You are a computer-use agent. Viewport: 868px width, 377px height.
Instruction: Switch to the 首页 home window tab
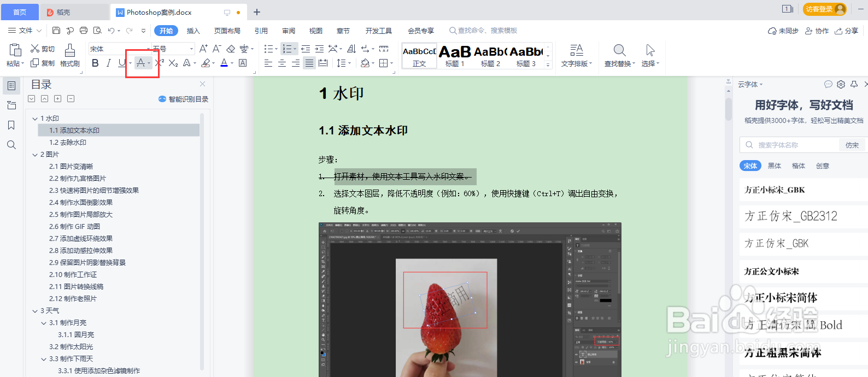[x=20, y=12]
